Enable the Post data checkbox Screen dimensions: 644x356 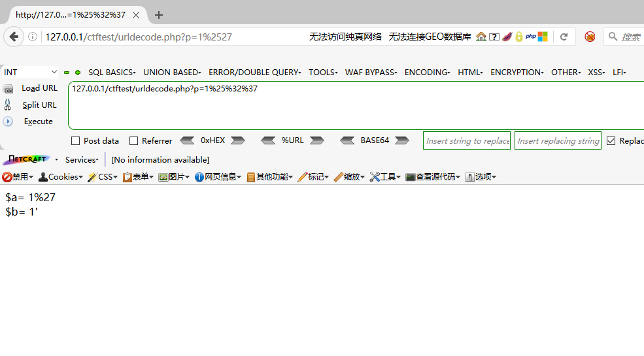point(76,141)
